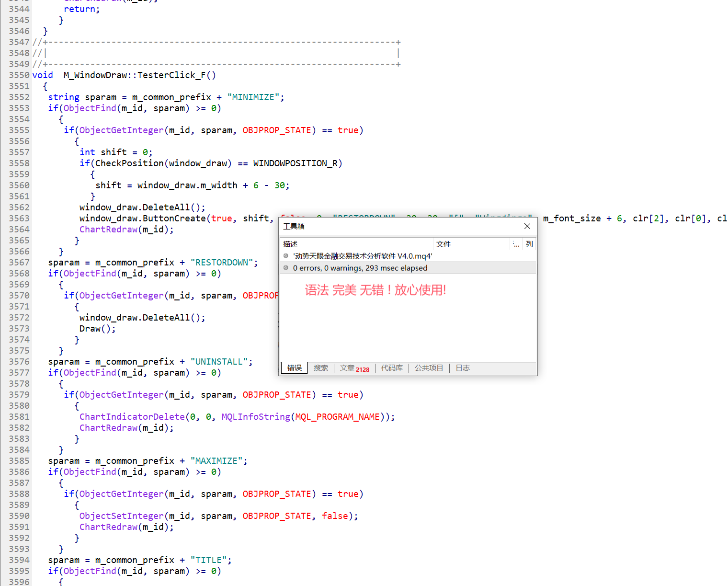
Task: Click the 'OBJPROP_STATE' constant on line 3555
Action: click(277, 130)
